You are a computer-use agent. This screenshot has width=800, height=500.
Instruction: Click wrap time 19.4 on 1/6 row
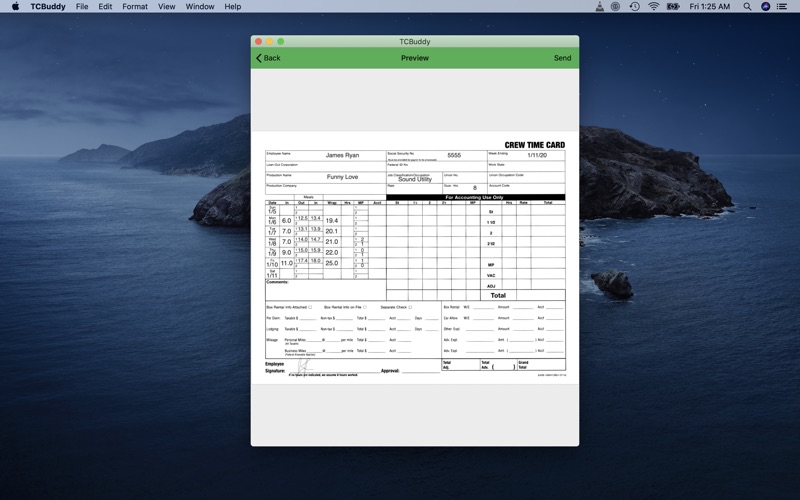point(332,221)
